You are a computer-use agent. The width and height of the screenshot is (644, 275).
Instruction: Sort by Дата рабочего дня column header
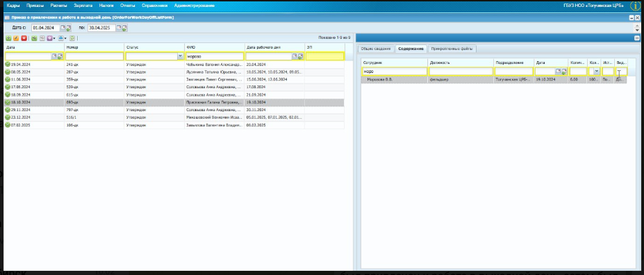click(274, 47)
